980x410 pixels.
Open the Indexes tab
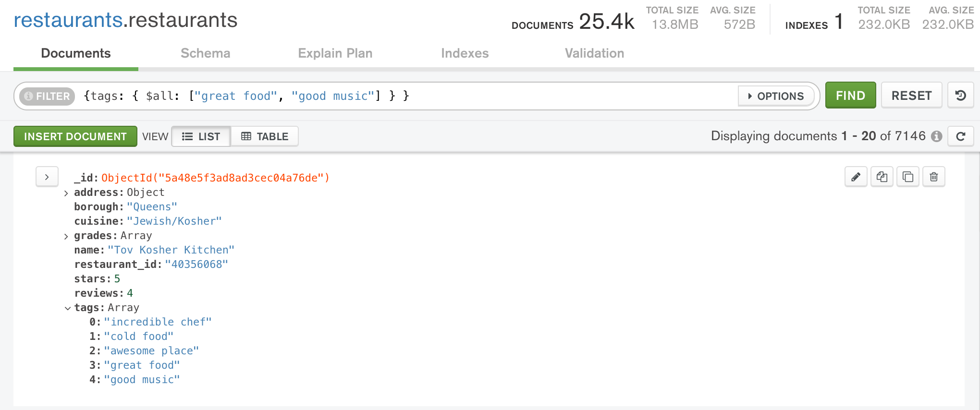pyautogui.click(x=465, y=53)
